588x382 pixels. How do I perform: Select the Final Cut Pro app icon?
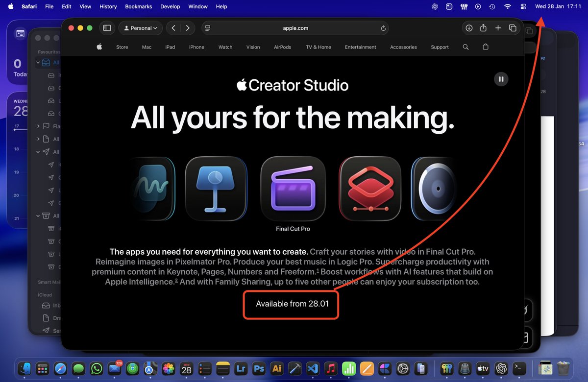pos(293,188)
